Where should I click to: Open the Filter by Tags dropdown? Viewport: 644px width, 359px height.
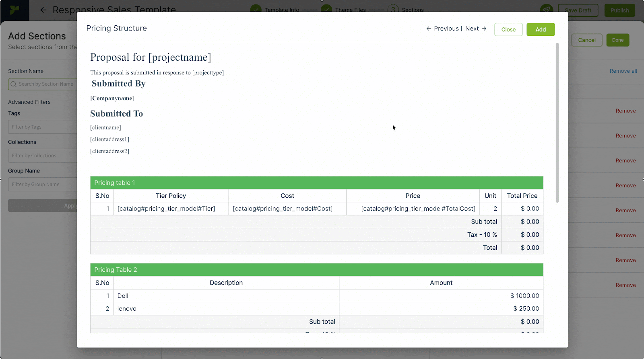(x=42, y=127)
